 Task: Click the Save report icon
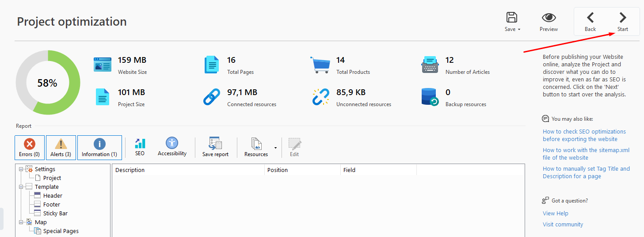pos(215,144)
